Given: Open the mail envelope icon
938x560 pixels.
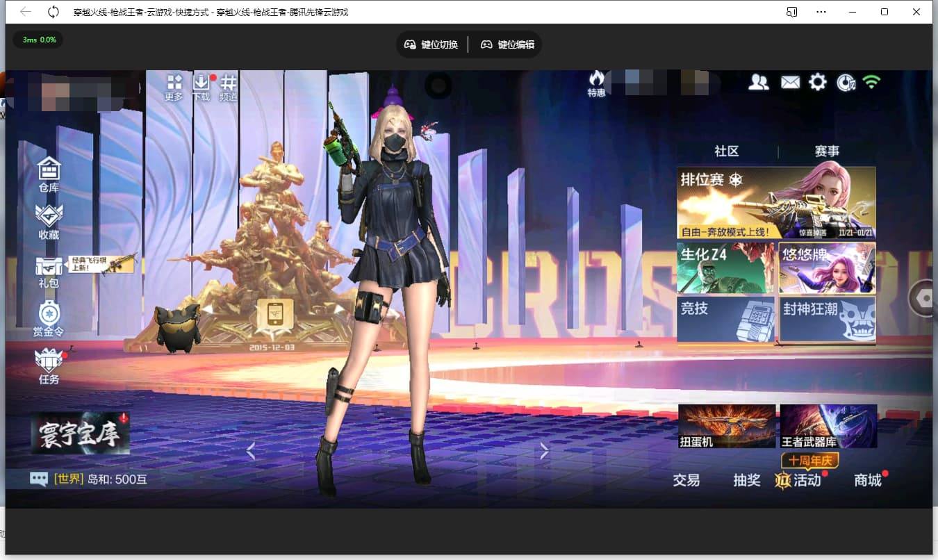Looking at the screenshot, I should pyautogui.click(x=790, y=83).
